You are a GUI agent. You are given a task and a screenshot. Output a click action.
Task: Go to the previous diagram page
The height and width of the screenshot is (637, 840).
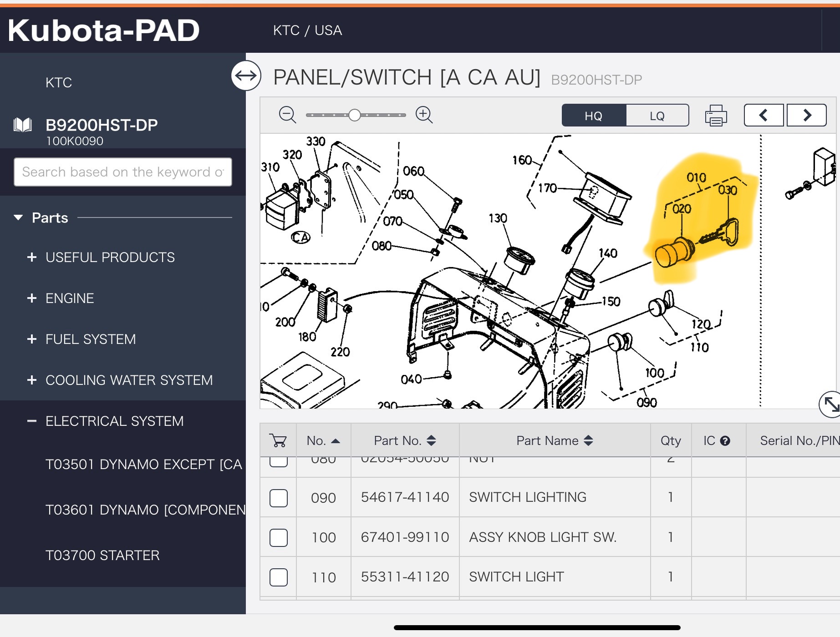764,115
